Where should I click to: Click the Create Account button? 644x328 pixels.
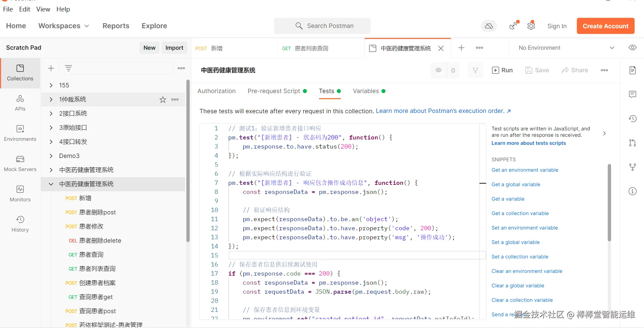605,26
